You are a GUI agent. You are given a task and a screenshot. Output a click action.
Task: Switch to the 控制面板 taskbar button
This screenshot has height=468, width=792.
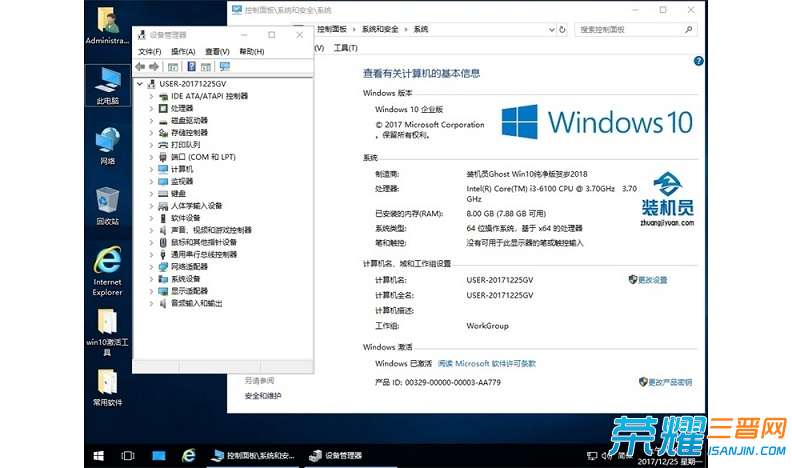254,455
